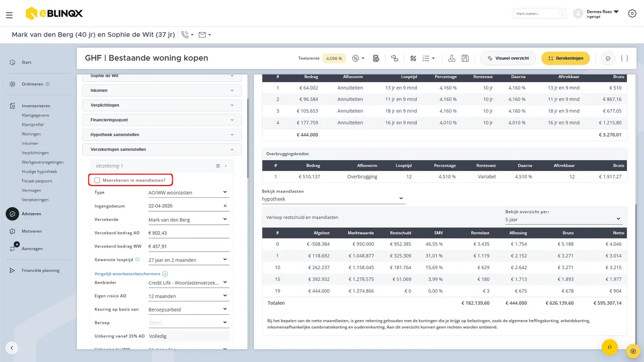Click the Visueel overzicht button
Viewport: 644px width, 362px height.
point(509,58)
